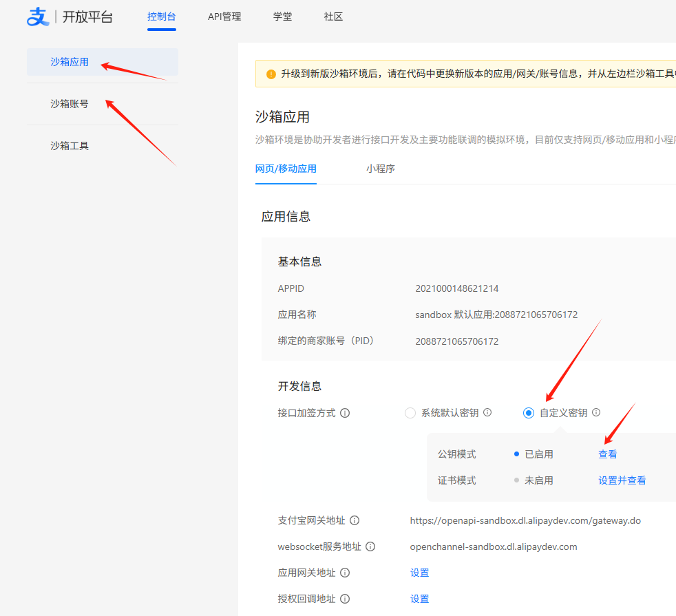Click the 未启用 status text
This screenshot has height=616, width=676.
(x=539, y=480)
